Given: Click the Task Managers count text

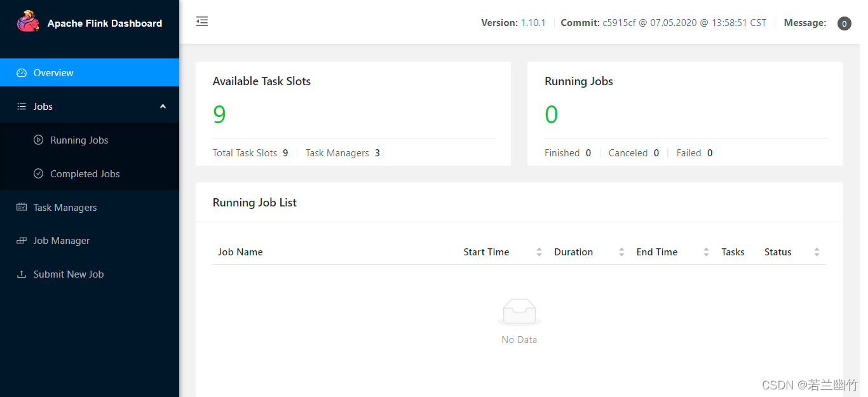Looking at the screenshot, I should [x=342, y=153].
